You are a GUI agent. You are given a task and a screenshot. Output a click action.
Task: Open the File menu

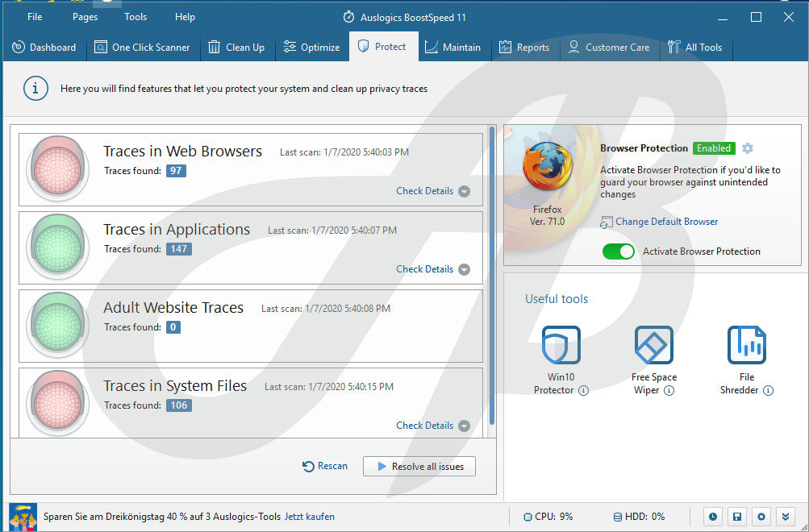(x=35, y=17)
